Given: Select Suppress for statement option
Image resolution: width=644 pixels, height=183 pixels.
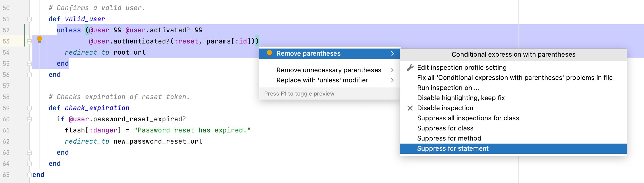Looking at the screenshot, I should pos(453,149).
